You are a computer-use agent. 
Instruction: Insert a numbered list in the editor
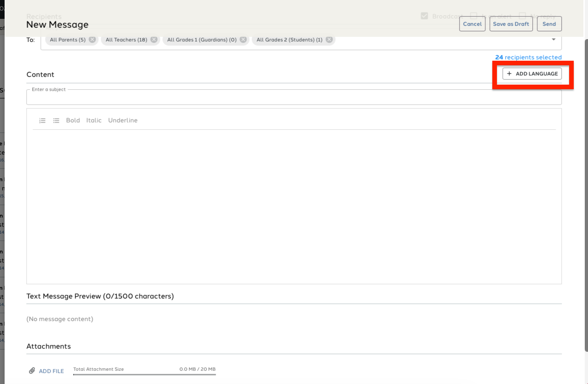click(x=42, y=120)
